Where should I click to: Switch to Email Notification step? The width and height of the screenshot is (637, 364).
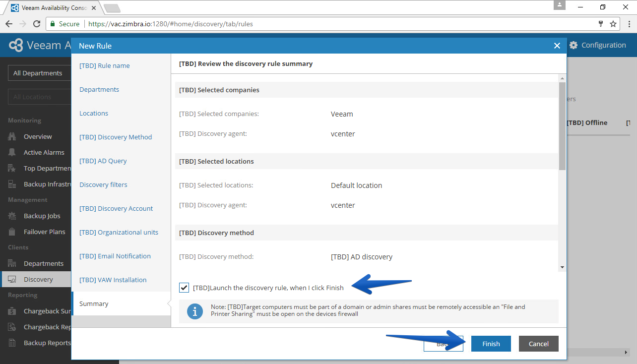pos(115,256)
